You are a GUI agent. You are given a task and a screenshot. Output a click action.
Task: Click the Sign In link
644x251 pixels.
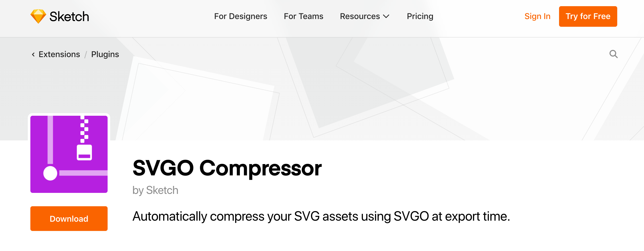pos(537,16)
